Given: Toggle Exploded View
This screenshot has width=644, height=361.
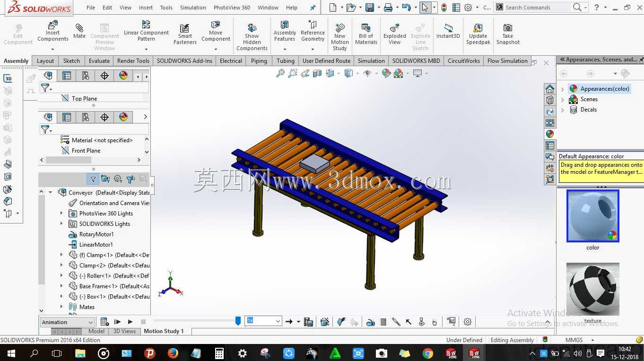Looking at the screenshot, I should tap(395, 34).
